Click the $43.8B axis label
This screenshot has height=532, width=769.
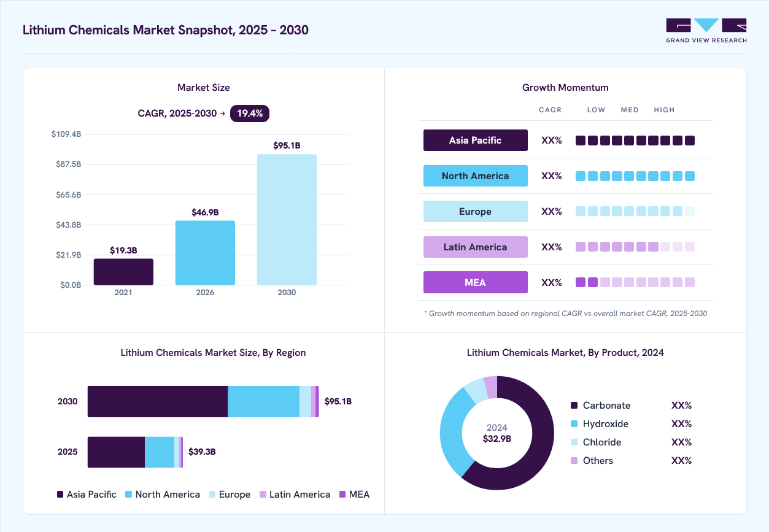coord(69,225)
